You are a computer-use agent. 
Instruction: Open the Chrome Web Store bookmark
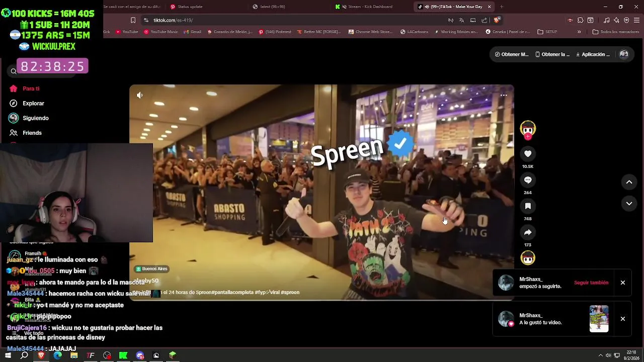pos(370,32)
